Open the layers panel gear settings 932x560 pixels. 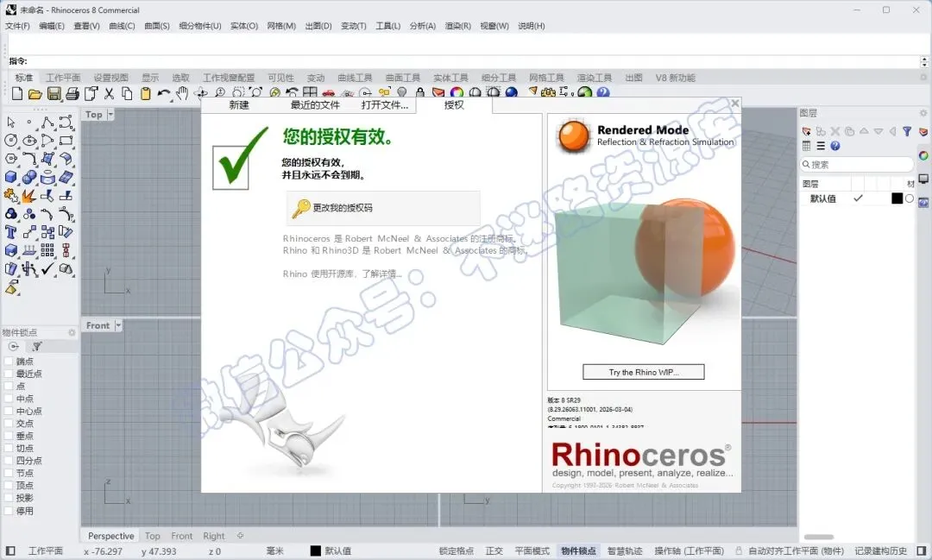(923, 113)
